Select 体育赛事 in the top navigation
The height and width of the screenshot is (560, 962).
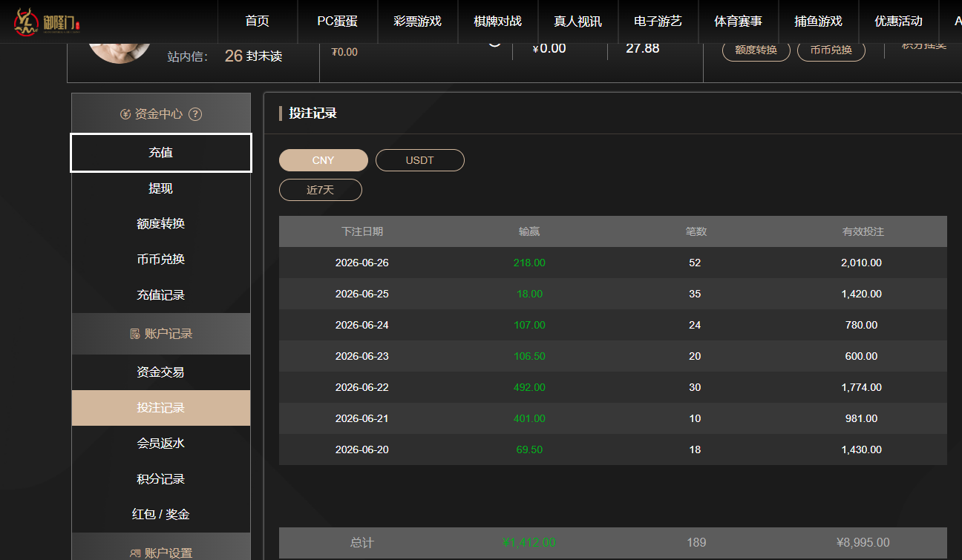[x=739, y=22]
